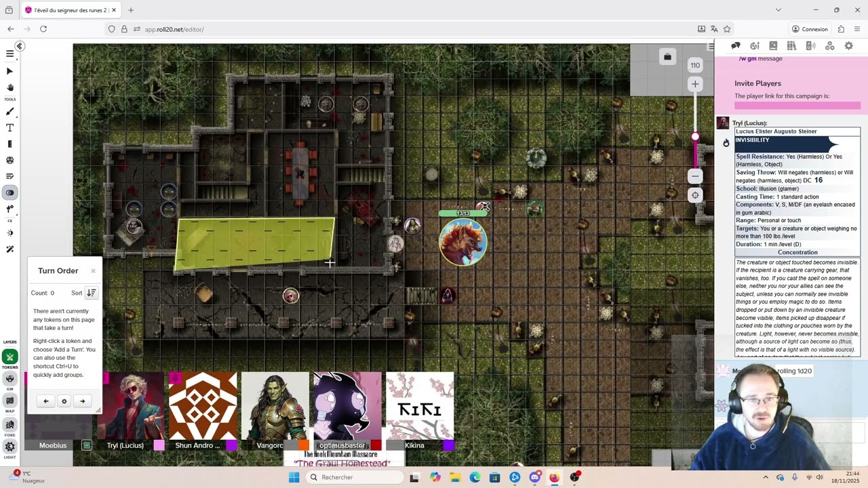Expand the list all tabs dropdown
The height and width of the screenshot is (488, 868).
(778, 10)
